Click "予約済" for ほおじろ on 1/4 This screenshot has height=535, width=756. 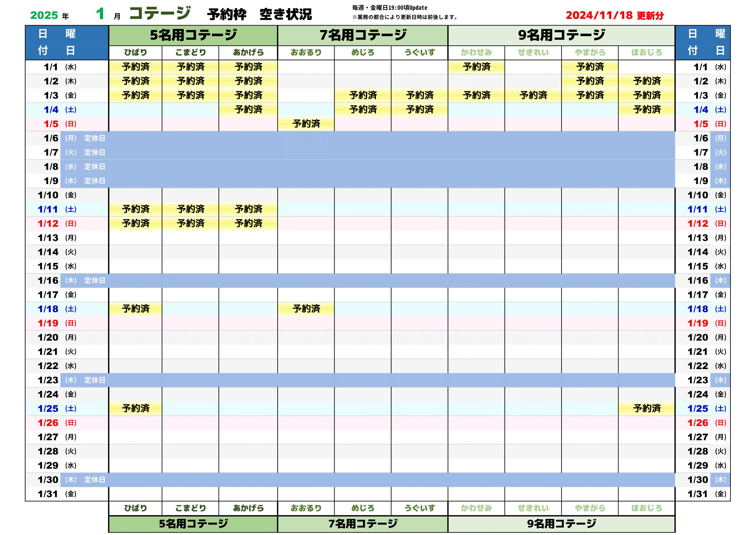(x=647, y=110)
